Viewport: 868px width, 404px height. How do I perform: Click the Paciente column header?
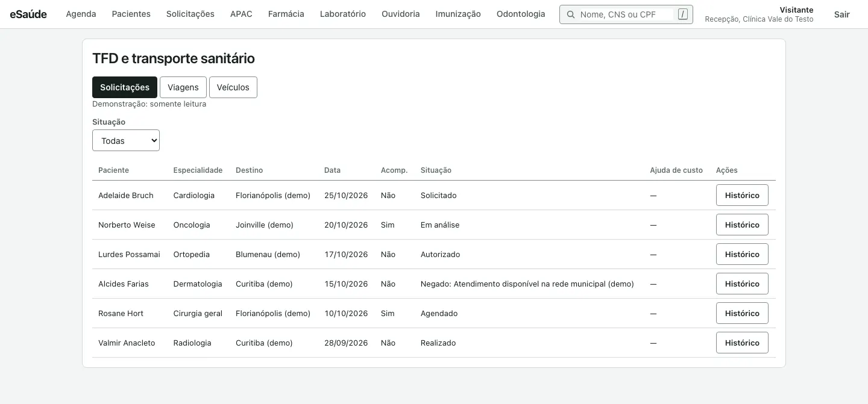(114, 170)
